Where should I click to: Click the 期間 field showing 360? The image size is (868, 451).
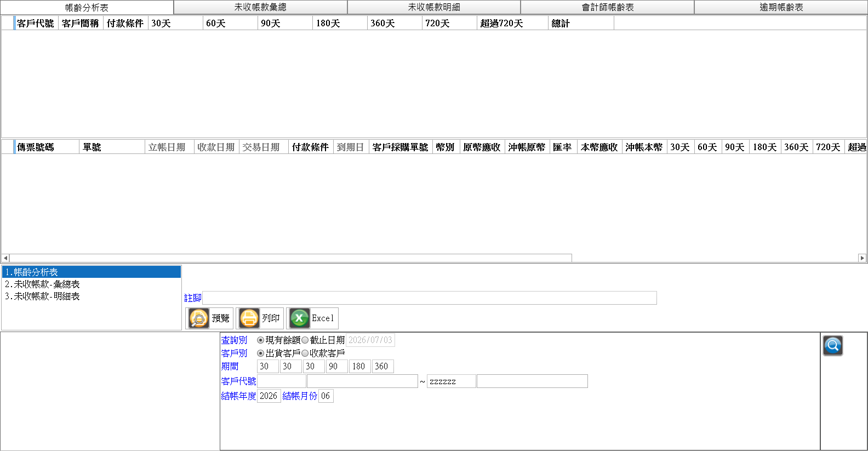383,367
